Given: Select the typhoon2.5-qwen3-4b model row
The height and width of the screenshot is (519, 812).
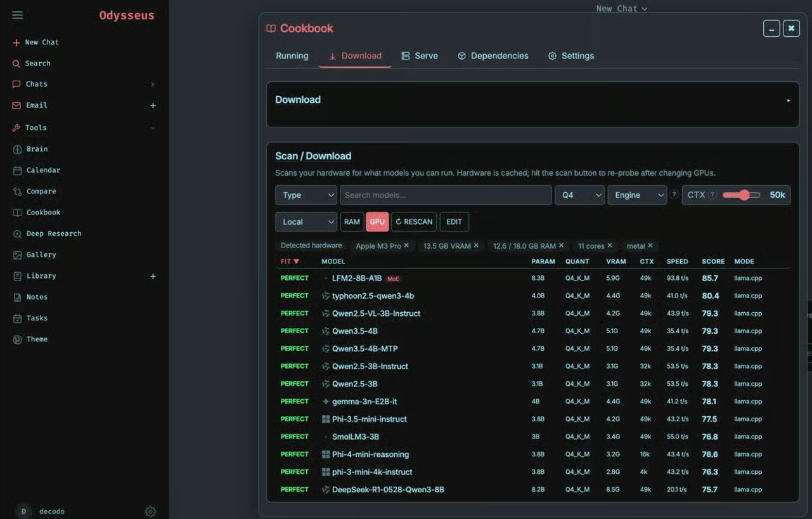Looking at the screenshot, I should [532, 296].
